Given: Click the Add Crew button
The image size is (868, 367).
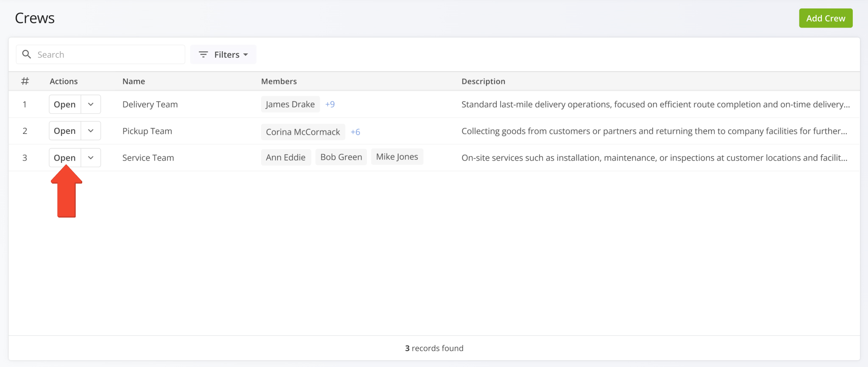Looking at the screenshot, I should click(x=825, y=18).
